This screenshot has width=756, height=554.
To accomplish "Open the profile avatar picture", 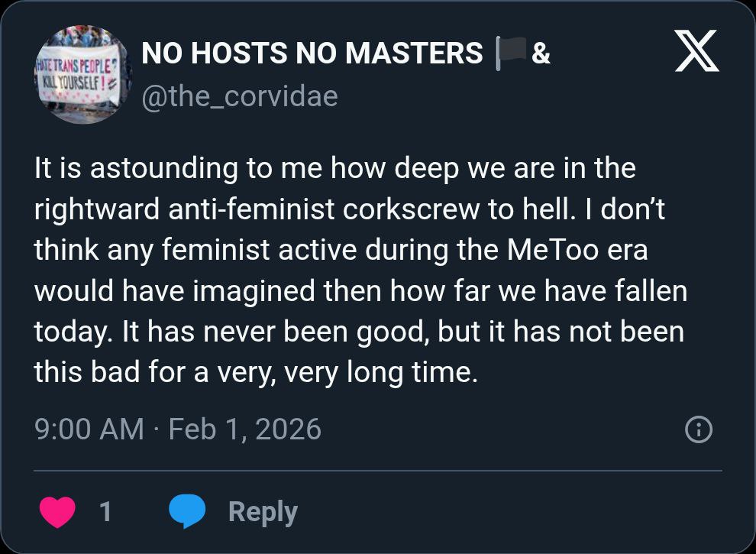I will (x=83, y=74).
